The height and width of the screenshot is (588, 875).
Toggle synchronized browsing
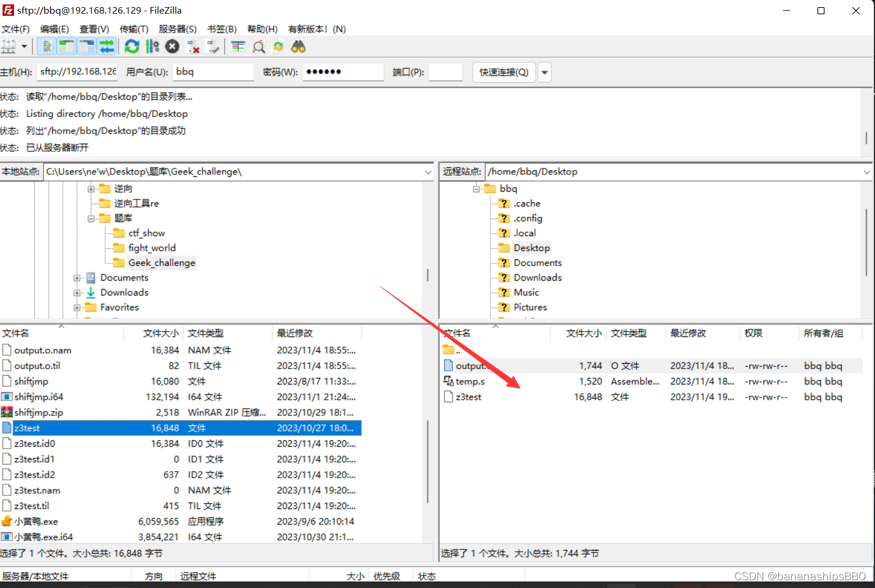point(278,46)
